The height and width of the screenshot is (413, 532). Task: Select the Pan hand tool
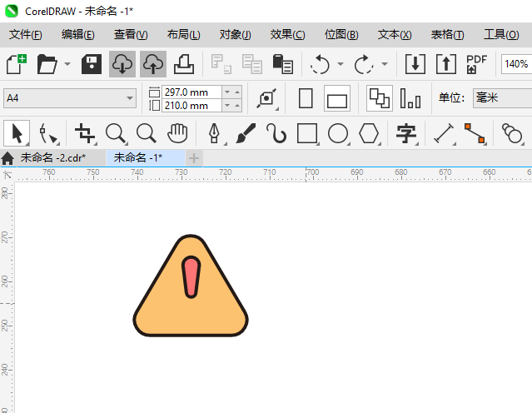coord(177,133)
